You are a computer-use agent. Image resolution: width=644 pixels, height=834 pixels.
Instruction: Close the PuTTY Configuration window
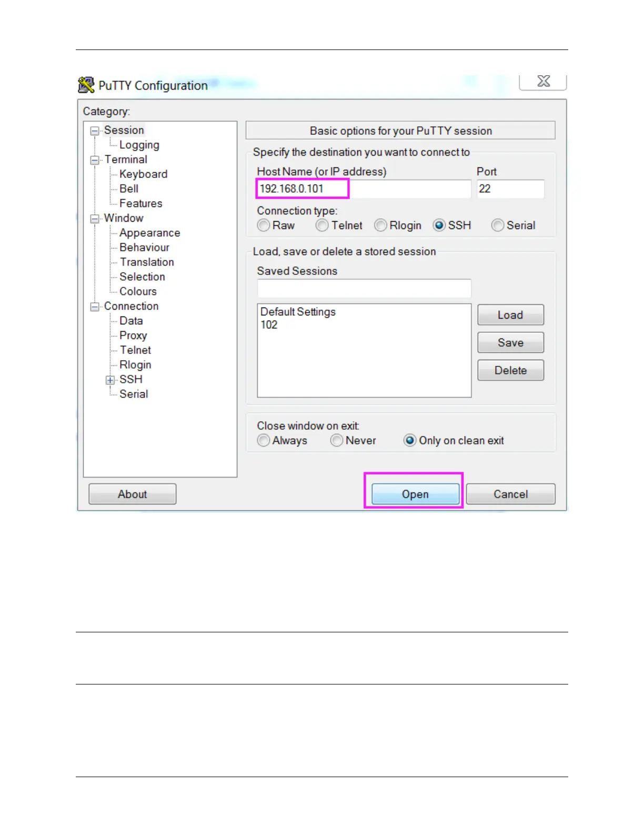click(x=543, y=81)
